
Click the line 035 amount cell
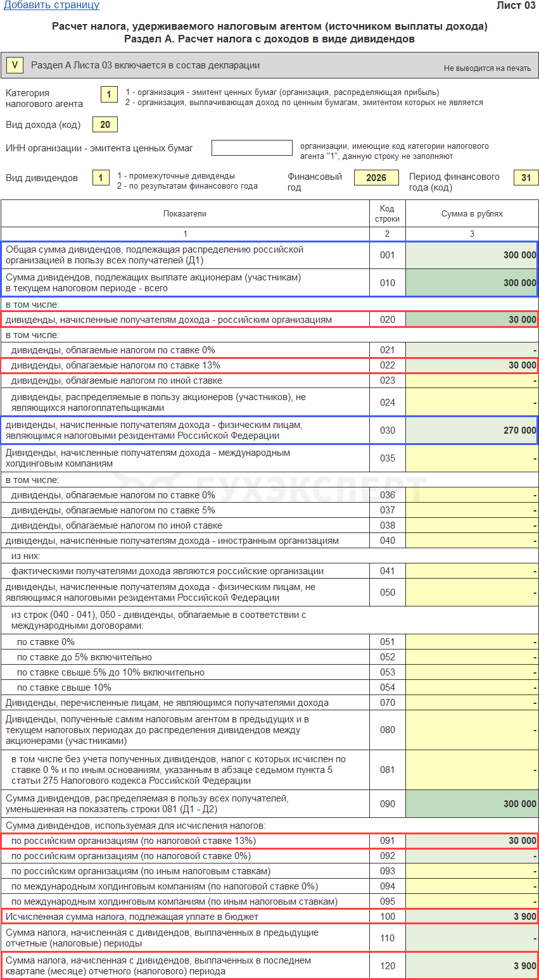(x=472, y=458)
